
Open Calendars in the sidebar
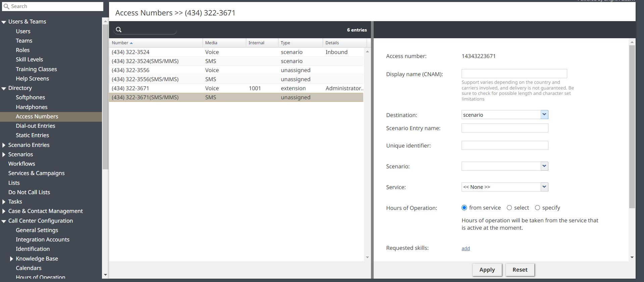[29, 268]
